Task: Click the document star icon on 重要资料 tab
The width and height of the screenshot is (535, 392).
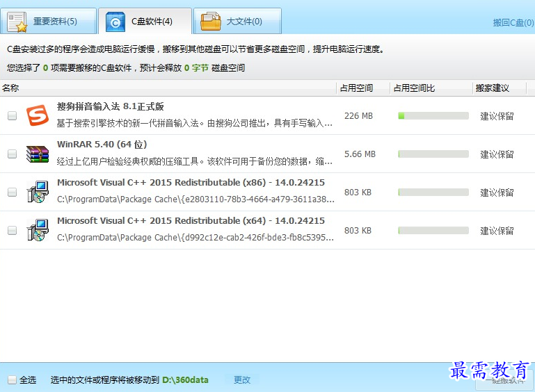Action: [17, 22]
